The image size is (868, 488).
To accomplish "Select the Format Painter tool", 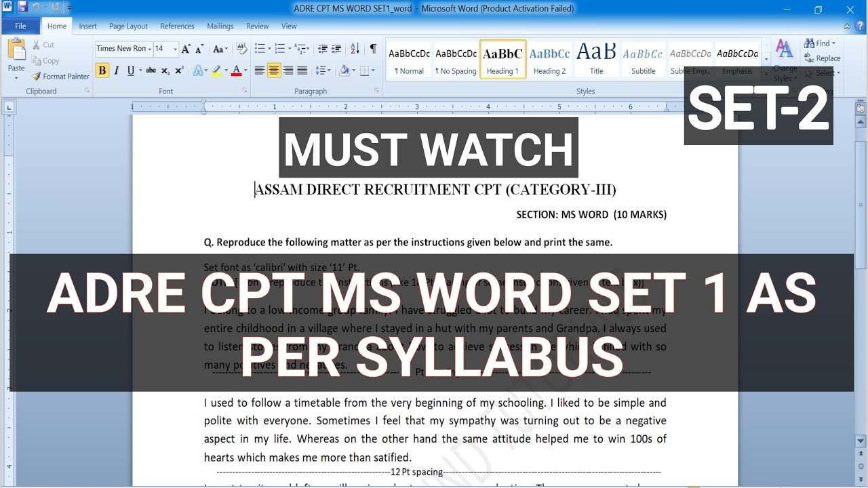I will pyautogui.click(x=61, y=77).
